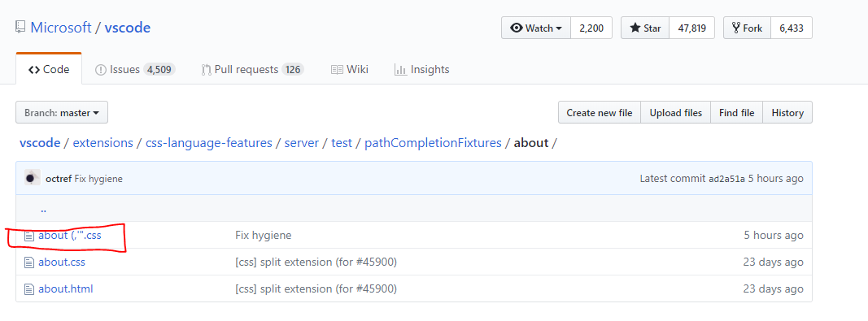This screenshot has height=321, width=868.
Task: Click octref's avatar thumbnail
Action: tap(32, 178)
